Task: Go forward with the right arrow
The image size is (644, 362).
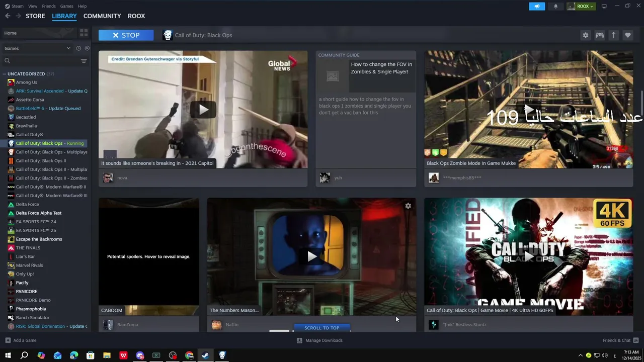Action: pyautogui.click(x=18, y=16)
